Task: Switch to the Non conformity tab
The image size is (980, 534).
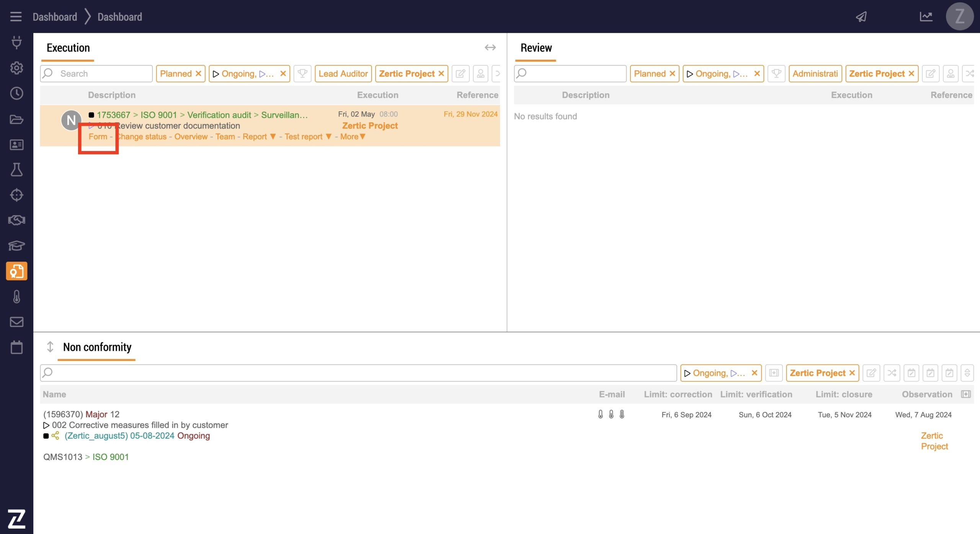Action: (97, 347)
